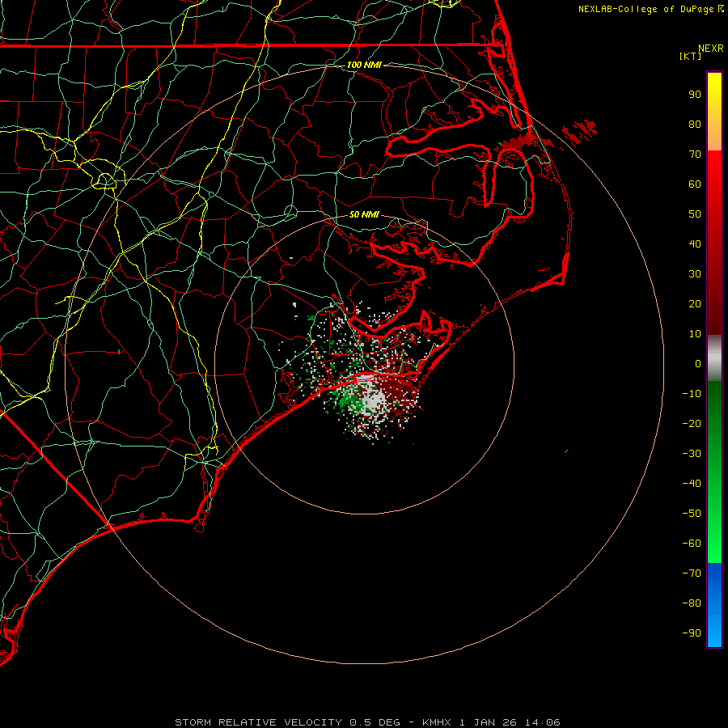Click the 0 value on the velocity scale

tap(698, 364)
